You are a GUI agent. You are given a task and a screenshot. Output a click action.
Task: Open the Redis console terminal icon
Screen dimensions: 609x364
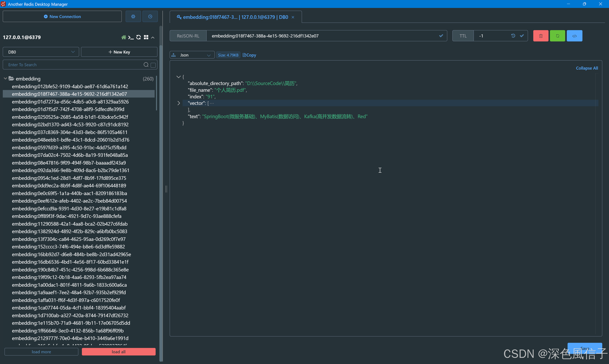pyautogui.click(x=131, y=37)
